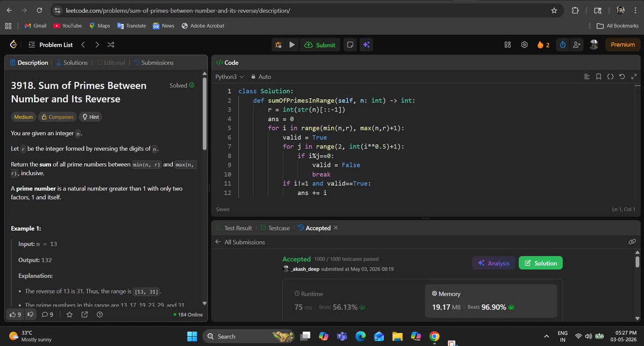
Task: Open the Analysis button
Action: click(x=494, y=263)
